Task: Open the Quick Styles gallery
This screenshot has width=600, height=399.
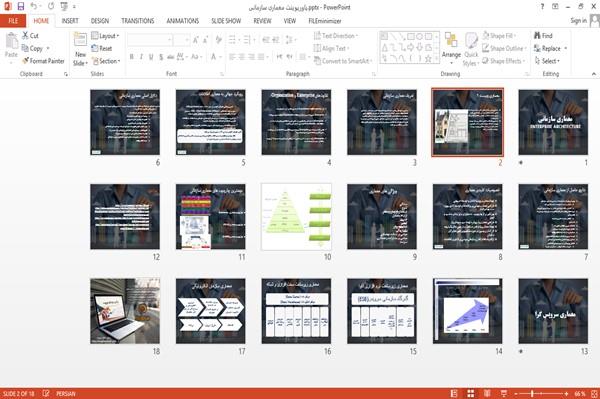Action: click(x=471, y=49)
